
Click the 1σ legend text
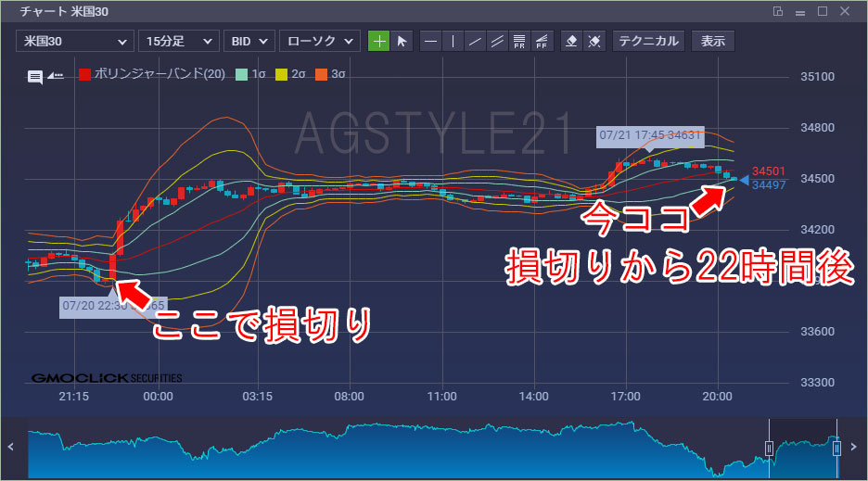tap(259, 74)
